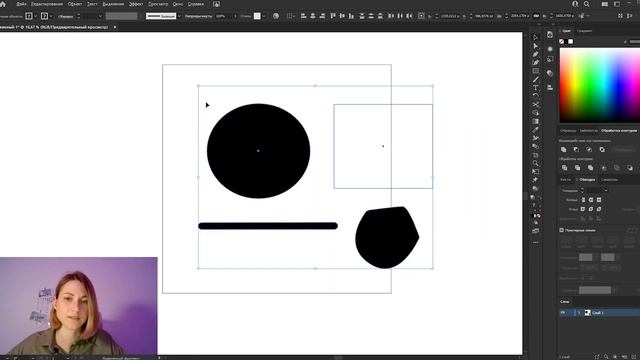Switch to Обводка tab
Image resolution: width=640 pixels, height=360 pixels.
pyautogui.click(x=587, y=180)
